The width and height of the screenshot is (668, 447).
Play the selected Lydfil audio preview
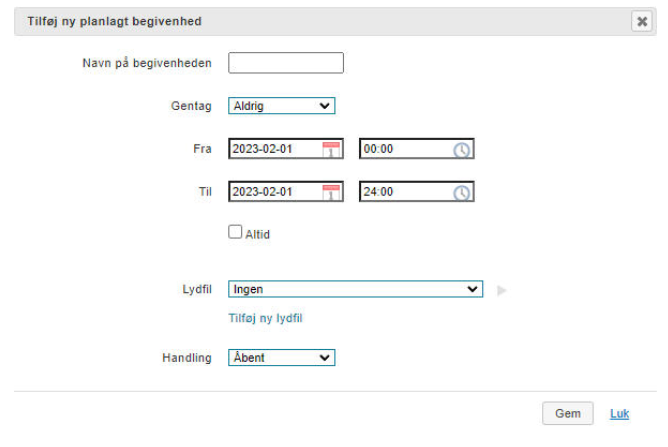coord(502,291)
